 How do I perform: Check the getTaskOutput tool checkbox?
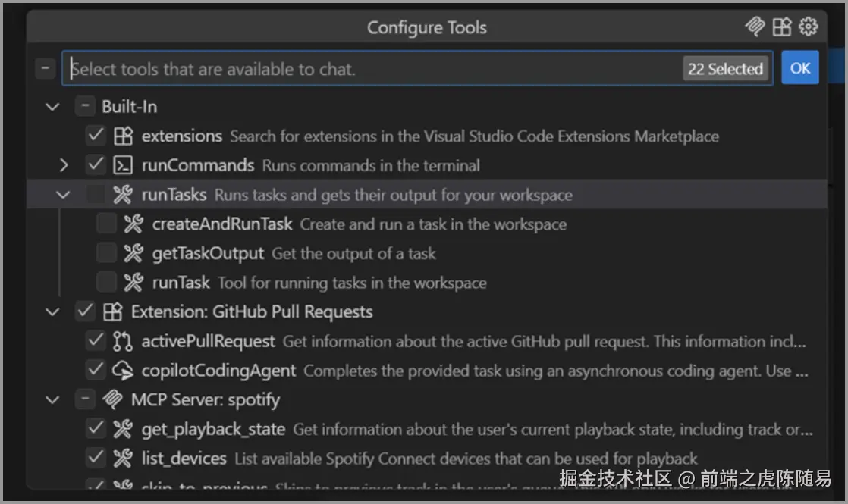click(x=106, y=253)
